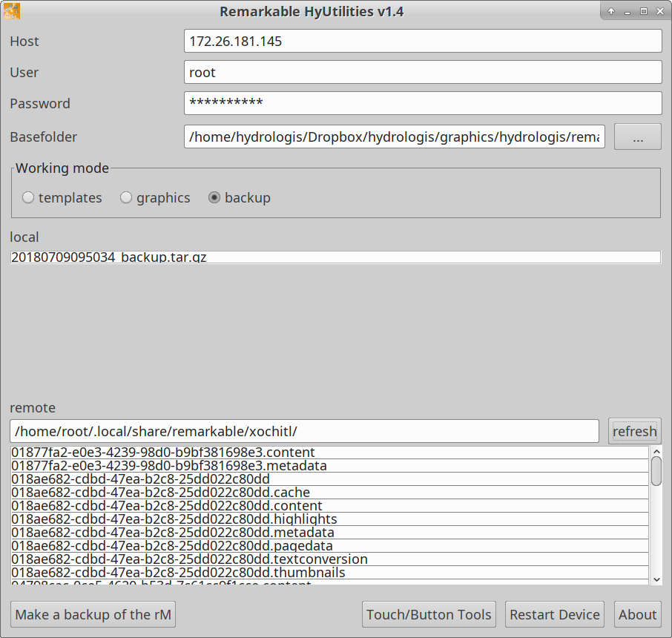Screen dimensions: 672x638
Task: Click the remote list scrollbar thumb
Action: [x=656, y=471]
